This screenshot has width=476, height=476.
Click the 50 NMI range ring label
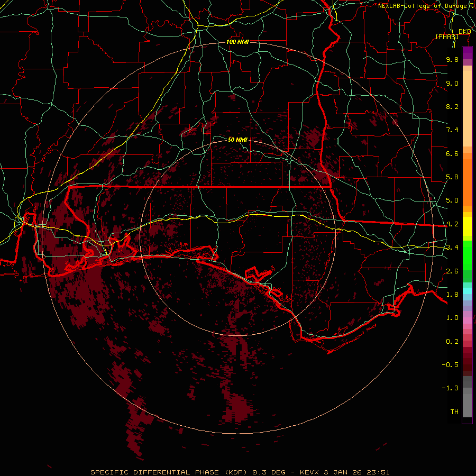(x=237, y=140)
